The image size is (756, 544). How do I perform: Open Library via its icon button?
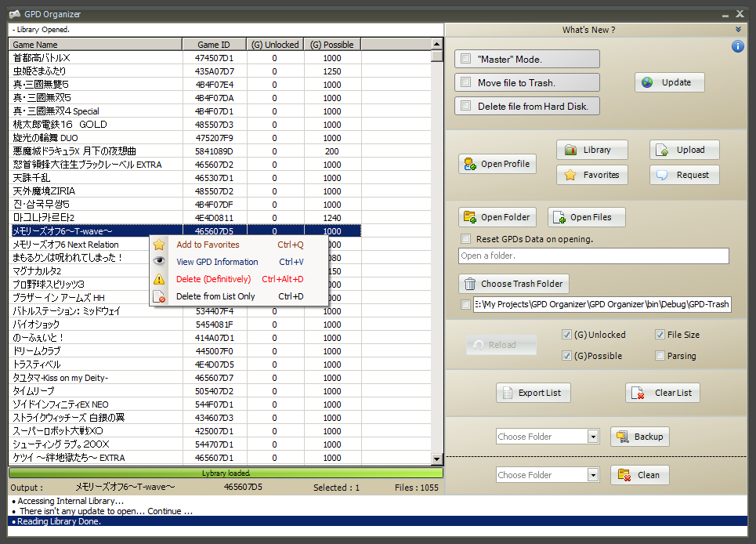[591, 150]
